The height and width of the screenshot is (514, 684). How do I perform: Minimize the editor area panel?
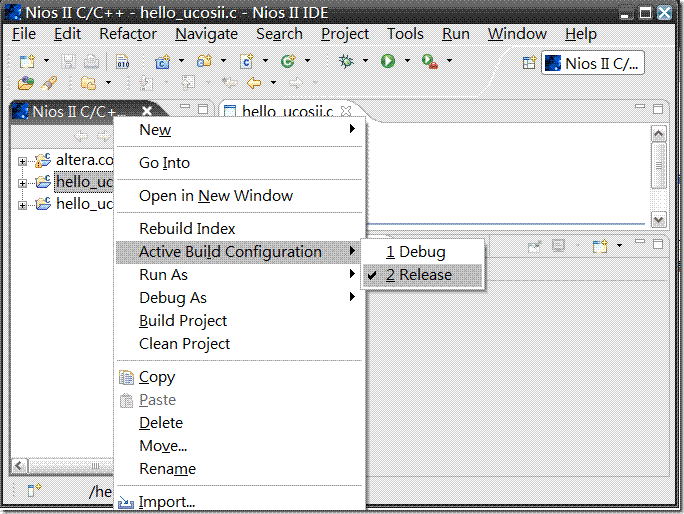click(640, 106)
